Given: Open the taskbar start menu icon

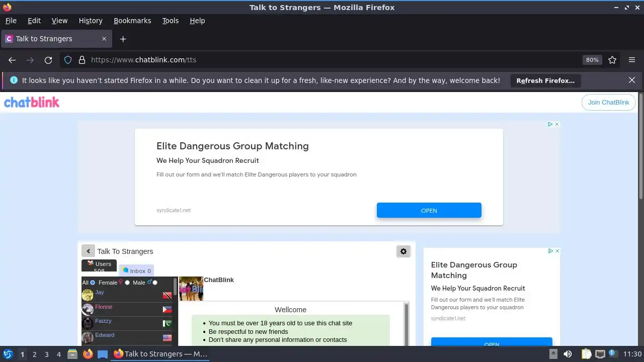Looking at the screenshot, I should click(x=8, y=354).
